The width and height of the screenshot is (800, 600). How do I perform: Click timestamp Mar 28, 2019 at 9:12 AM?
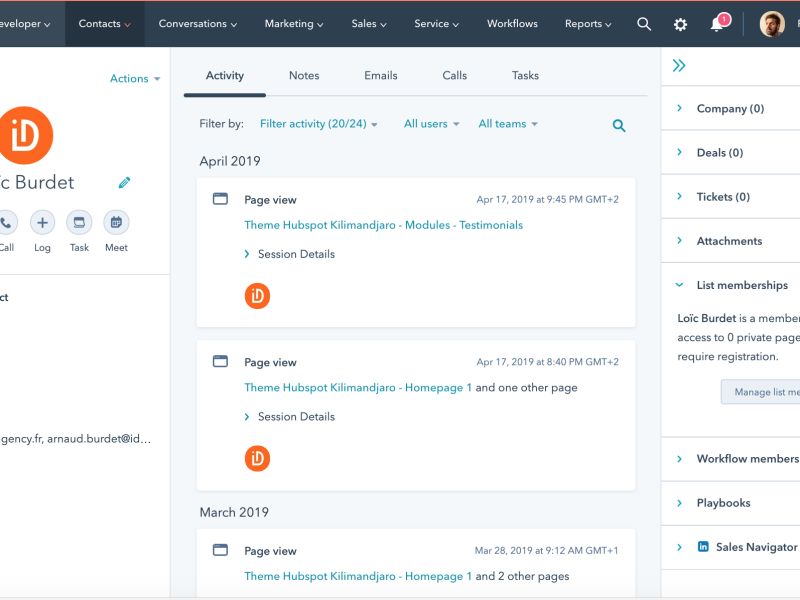click(x=546, y=551)
